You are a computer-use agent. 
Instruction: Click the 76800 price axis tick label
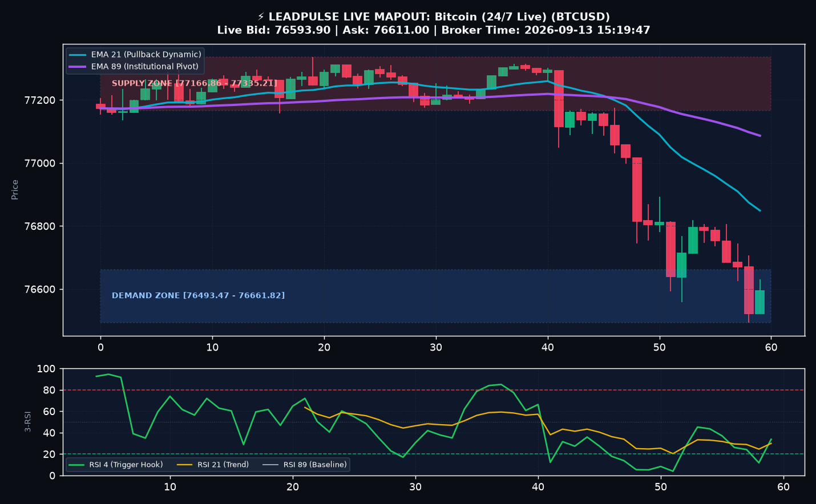point(40,226)
